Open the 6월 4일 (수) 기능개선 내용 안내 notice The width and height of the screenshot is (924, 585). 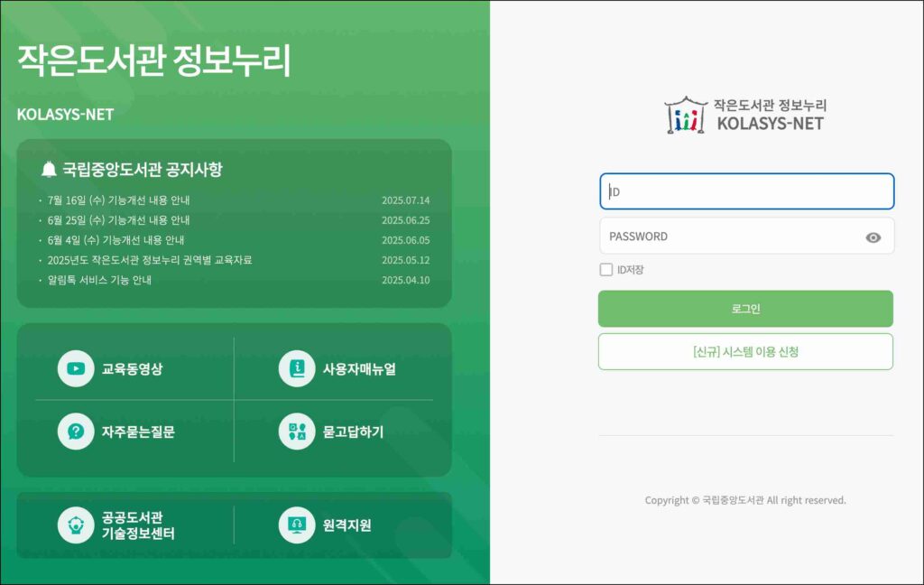[x=115, y=240]
